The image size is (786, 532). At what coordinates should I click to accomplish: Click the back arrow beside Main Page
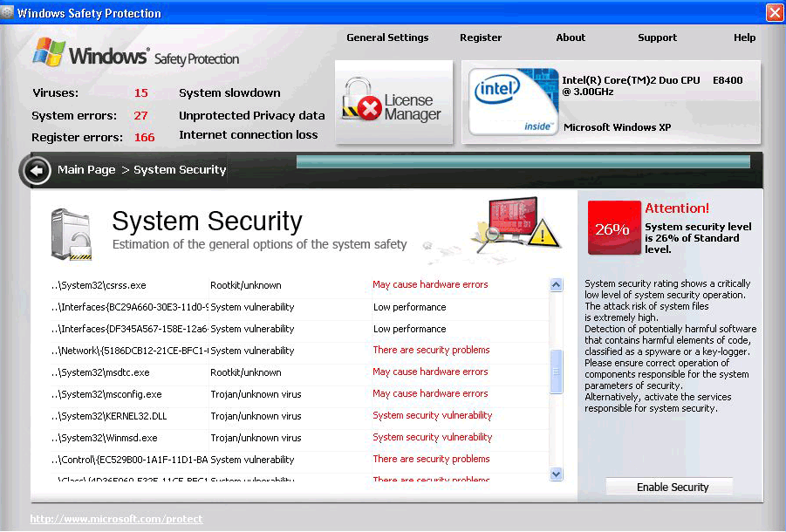coord(36,171)
